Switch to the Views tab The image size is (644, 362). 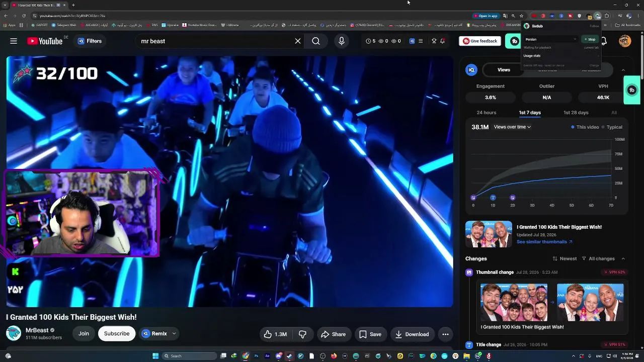tap(504, 70)
